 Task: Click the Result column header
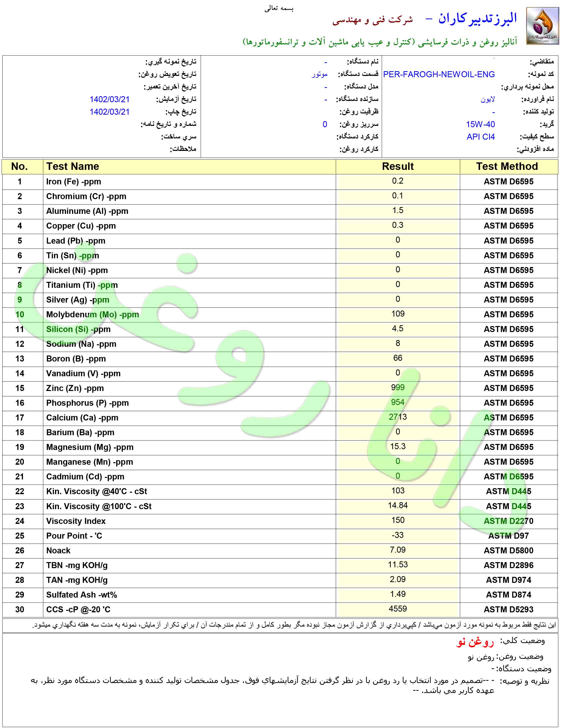(398, 166)
